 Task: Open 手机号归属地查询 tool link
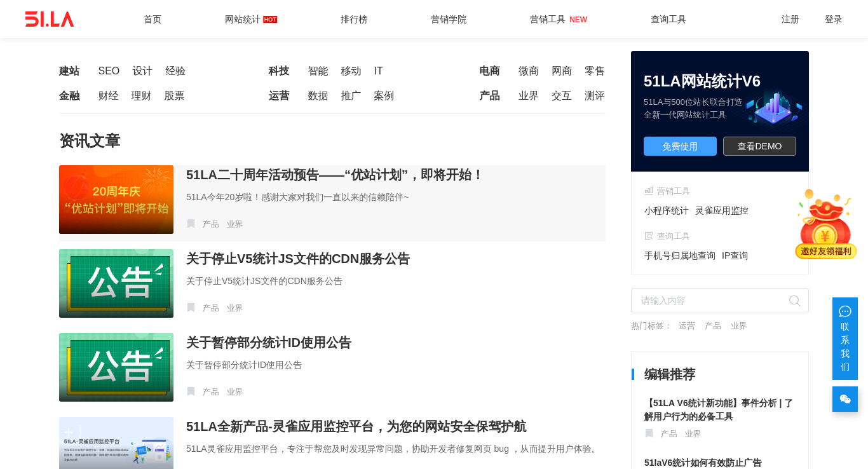pos(680,255)
